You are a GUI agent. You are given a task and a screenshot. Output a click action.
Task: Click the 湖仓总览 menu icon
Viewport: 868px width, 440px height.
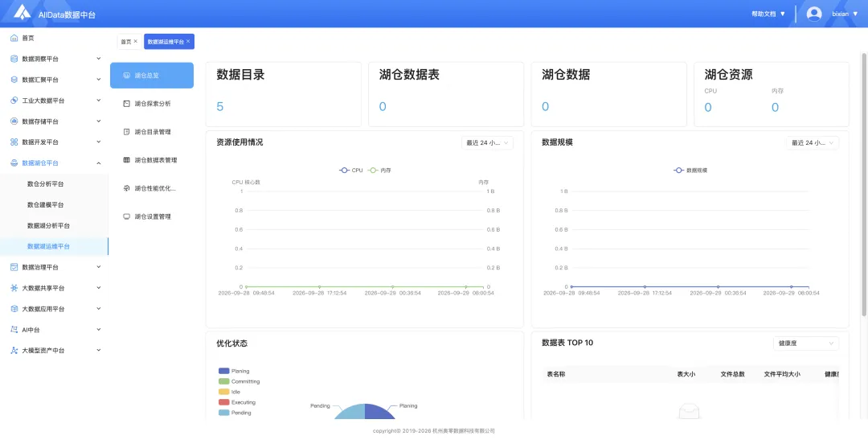click(126, 76)
